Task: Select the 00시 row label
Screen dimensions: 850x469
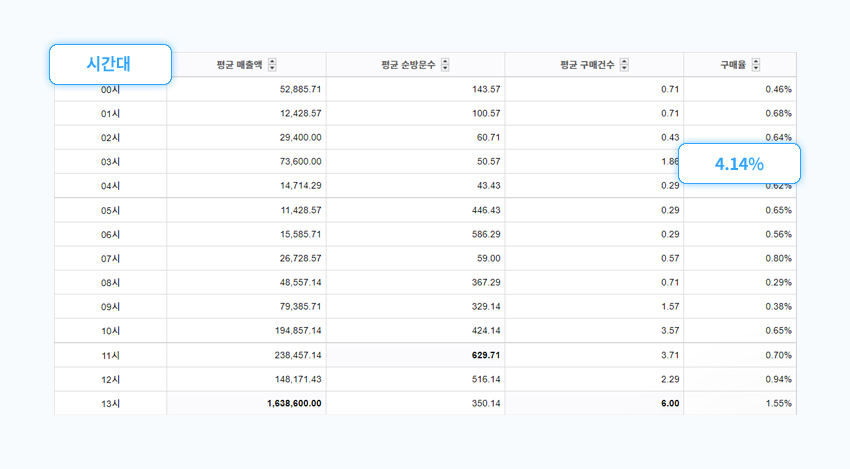Action: click(111, 90)
